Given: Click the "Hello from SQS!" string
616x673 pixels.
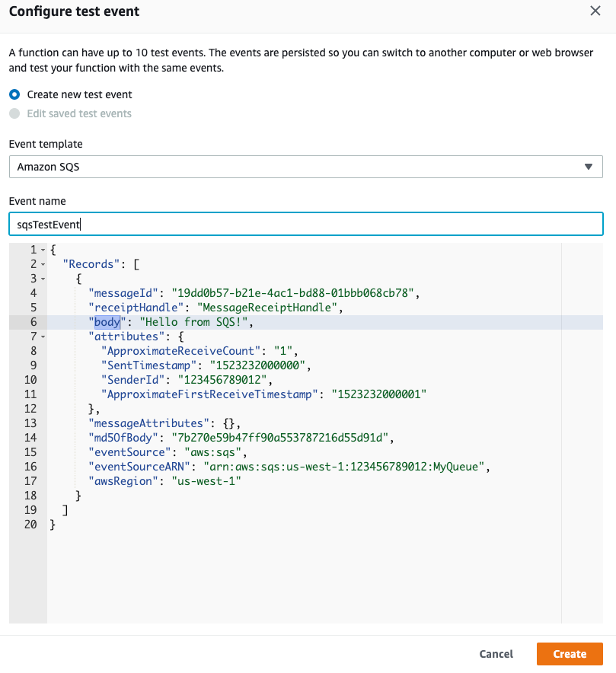Looking at the screenshot, I should pyautogui.click(x=193, y=322).
